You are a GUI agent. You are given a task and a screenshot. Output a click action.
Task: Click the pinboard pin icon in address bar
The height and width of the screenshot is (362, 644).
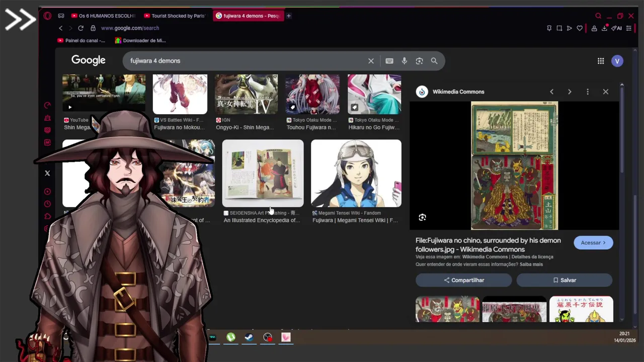click(x=549, y=28)
